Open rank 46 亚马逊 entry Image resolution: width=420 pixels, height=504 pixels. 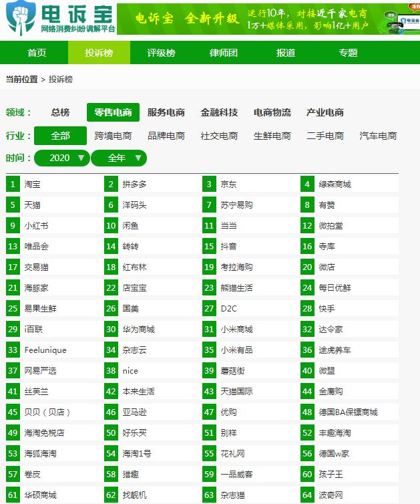[x=152, y=412]
